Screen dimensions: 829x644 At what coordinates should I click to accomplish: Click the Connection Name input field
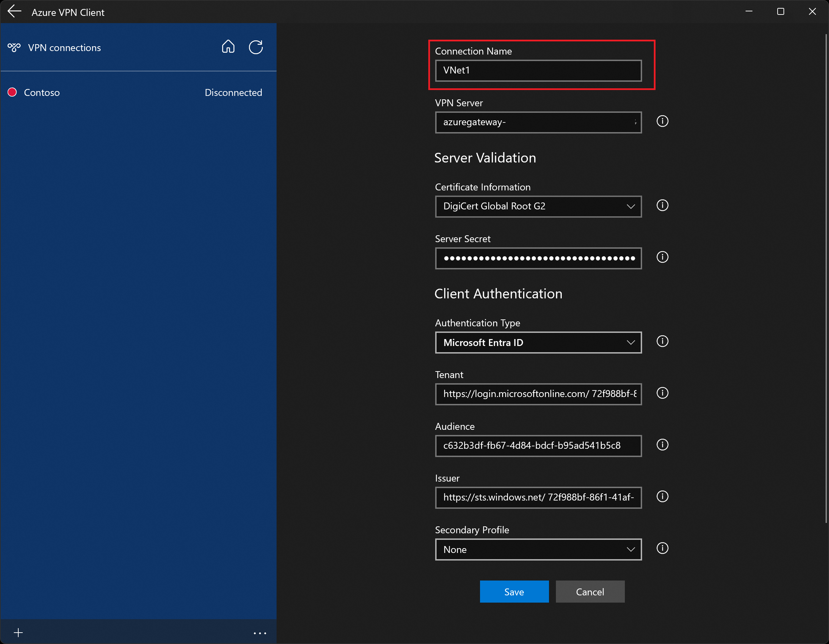(538, 71)
